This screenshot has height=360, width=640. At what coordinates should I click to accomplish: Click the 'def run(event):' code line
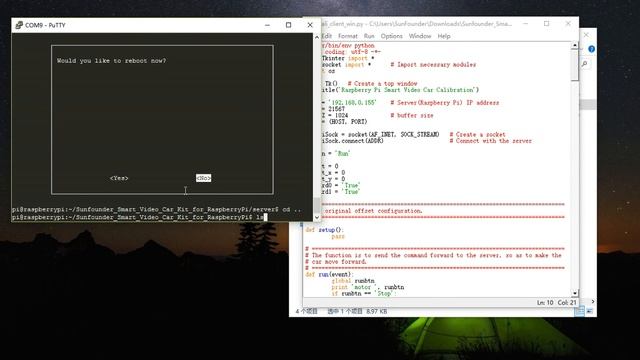329,274
